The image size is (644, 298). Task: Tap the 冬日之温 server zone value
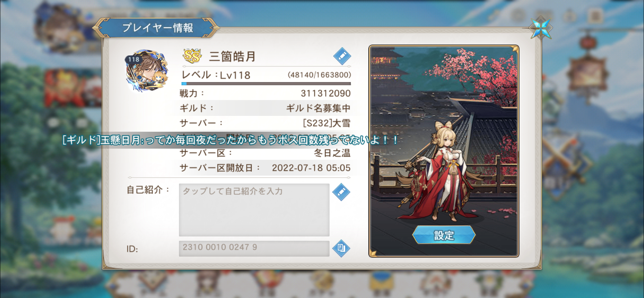[332, 153]
